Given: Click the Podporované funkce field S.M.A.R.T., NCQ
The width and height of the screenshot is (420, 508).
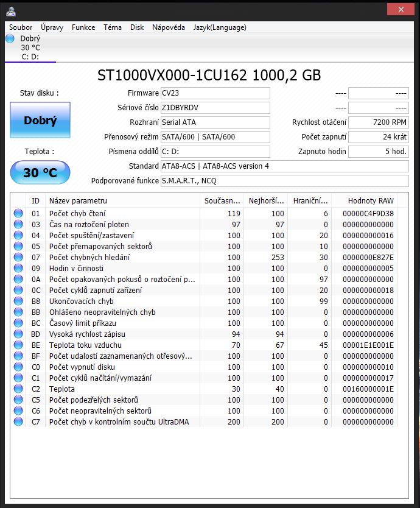Looking at the screenshot, I should tap(285, 181).
